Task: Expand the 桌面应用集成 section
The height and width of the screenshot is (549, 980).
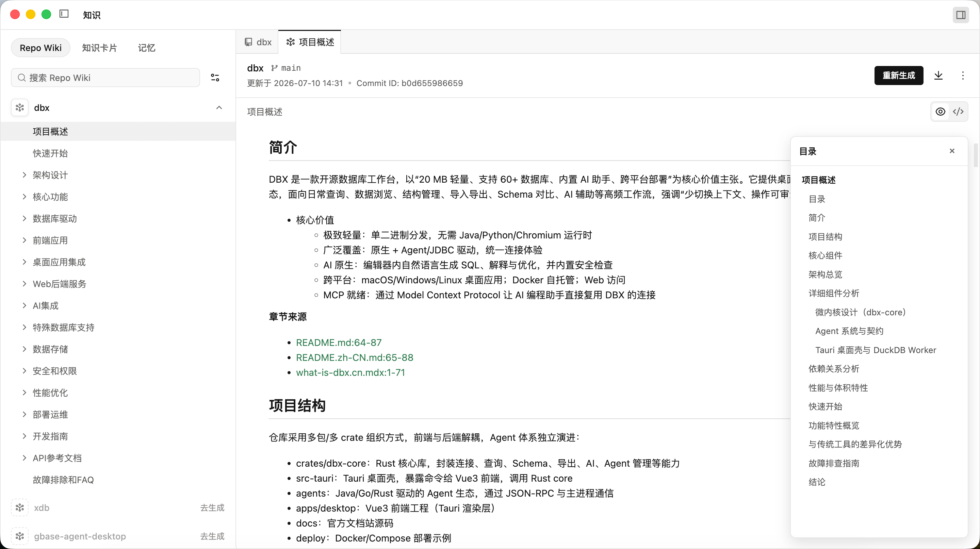Action: (24, 262)
